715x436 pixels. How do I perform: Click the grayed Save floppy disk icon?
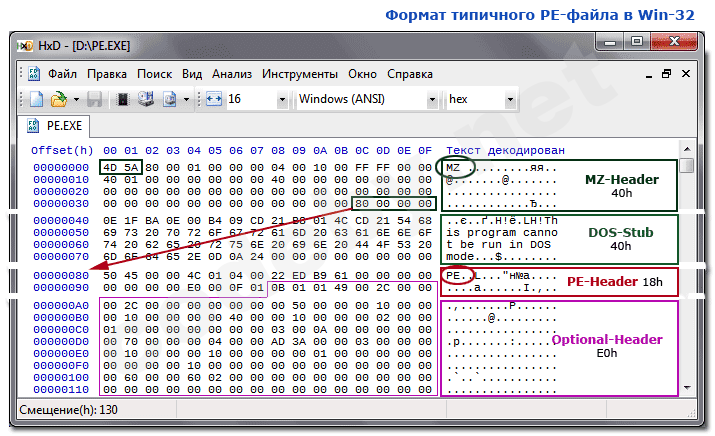tap(94, 99)
